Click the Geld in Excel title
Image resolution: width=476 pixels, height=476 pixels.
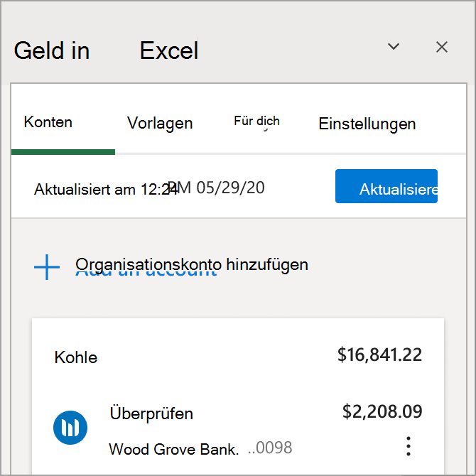[107, 50]
